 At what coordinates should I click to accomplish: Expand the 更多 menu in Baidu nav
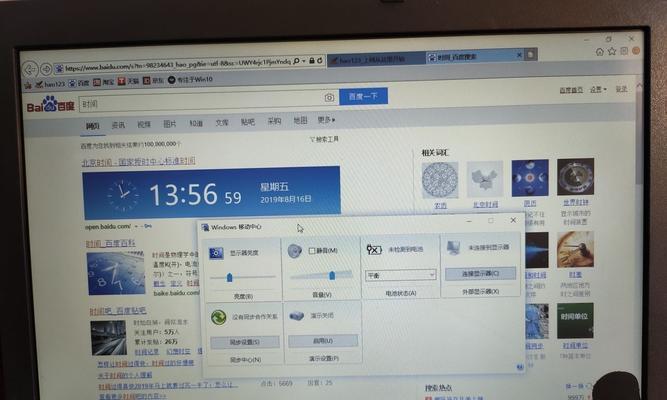pyautogui.click(x=326, y=120)
